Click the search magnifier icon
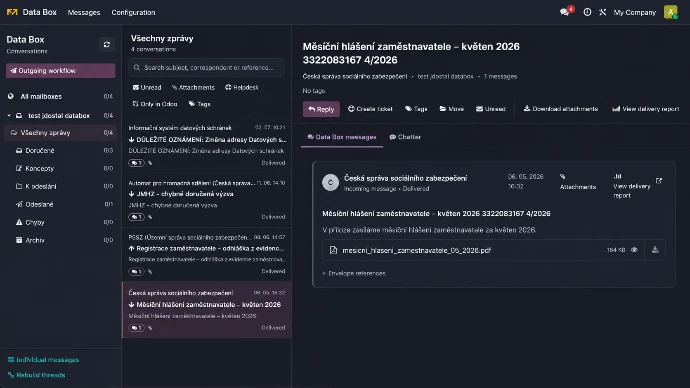This screenshot has height=388, width=690. pos(136,67)
